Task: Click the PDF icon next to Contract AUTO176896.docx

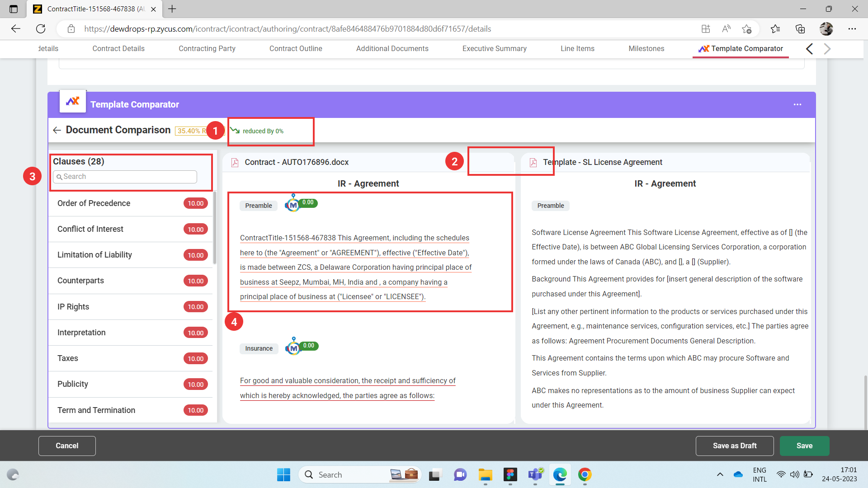Action: click(x=235, y=162)
